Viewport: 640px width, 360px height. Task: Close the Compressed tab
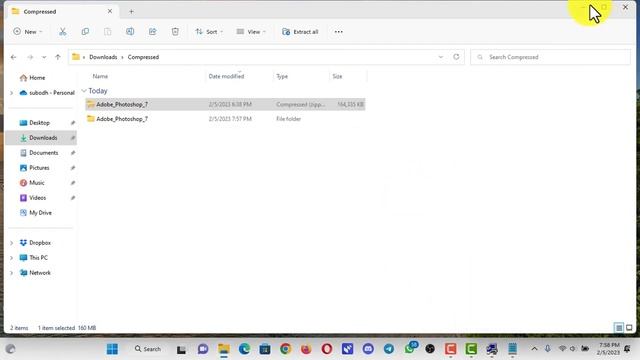point(110,11)
